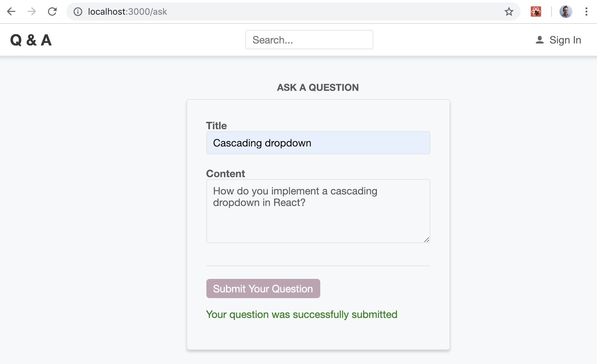Reload the current page
Image resolution: width=597 pixels, height=364 pixels.
(x=52, y=12)
